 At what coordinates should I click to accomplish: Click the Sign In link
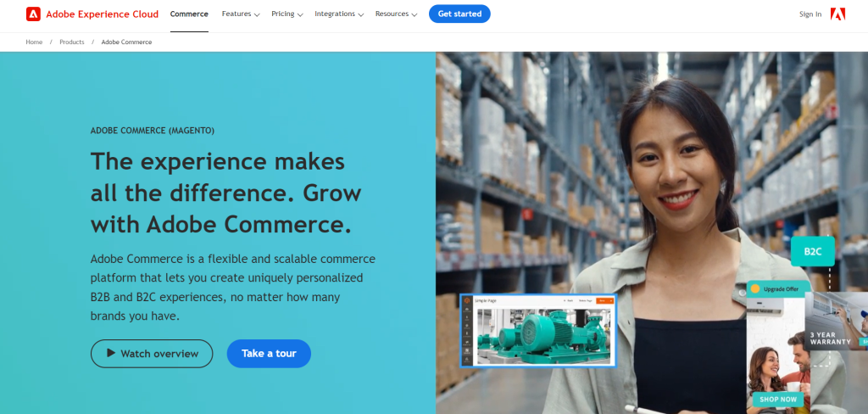810,14
